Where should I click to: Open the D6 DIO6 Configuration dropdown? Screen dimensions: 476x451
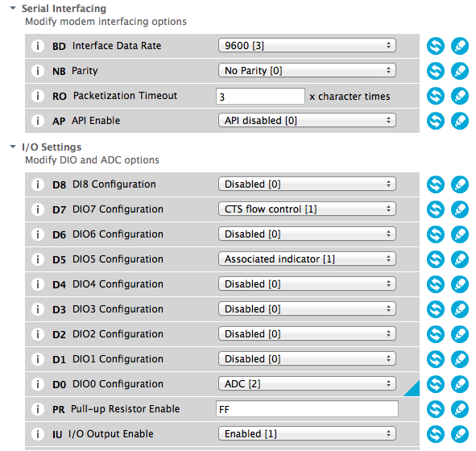[x=307, y=234]
